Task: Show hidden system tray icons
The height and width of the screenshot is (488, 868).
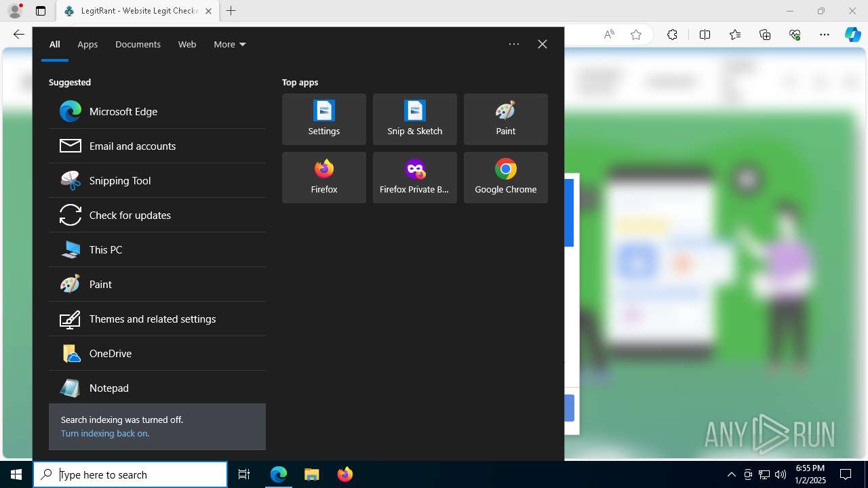Action: (731, 474)
